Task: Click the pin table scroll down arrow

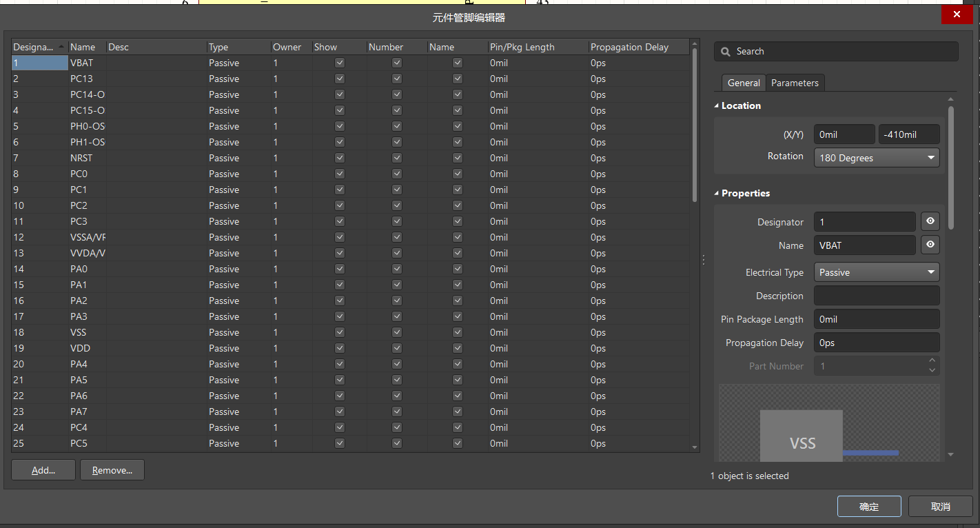Action: coord(695,447)
